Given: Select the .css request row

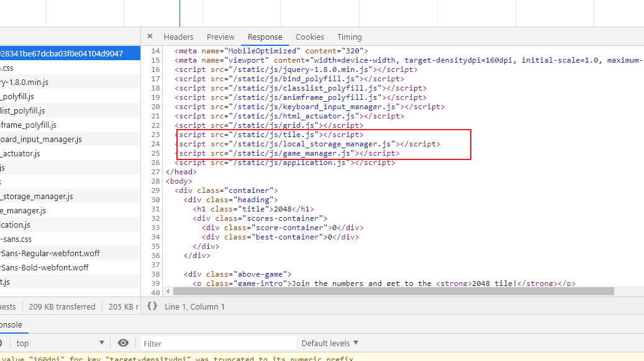Looking at the screenshot, I should 70,68.
